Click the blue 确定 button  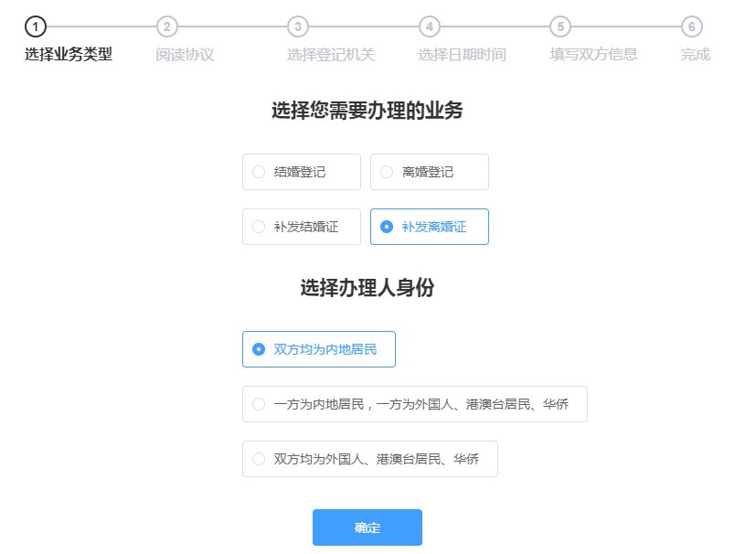367,527
